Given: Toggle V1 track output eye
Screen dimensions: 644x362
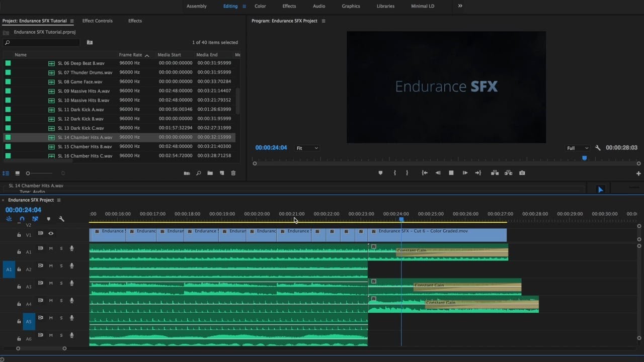Looking at the screenshot, I should tap(51, 233).
